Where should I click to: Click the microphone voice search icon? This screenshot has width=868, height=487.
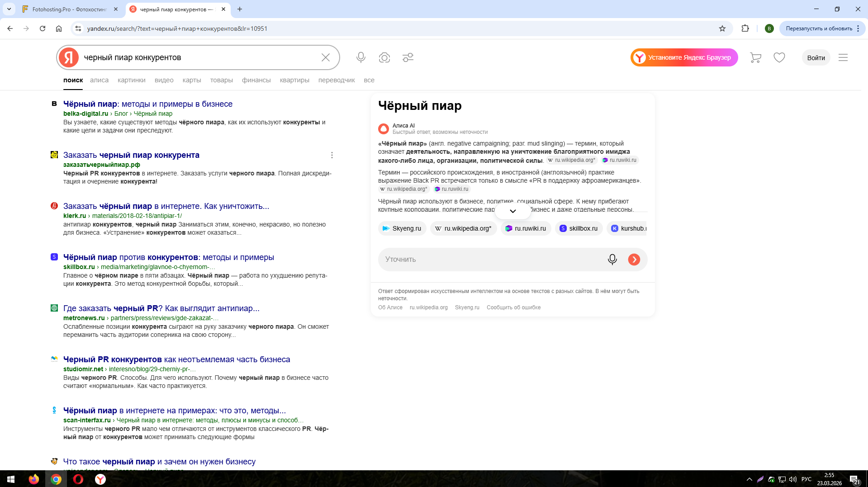point(360,57)
